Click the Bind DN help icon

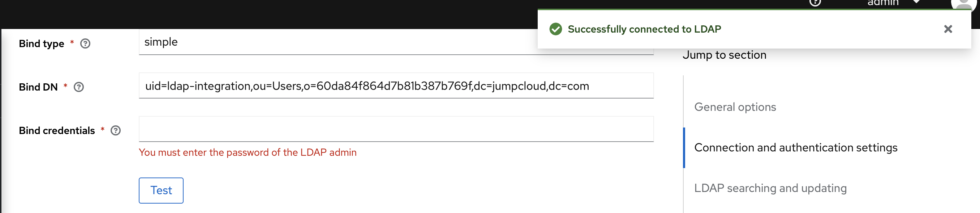[x=79, y=88]
